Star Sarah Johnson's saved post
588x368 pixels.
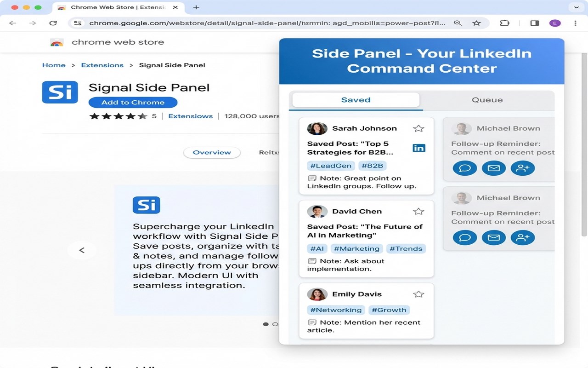coord(418,128)
